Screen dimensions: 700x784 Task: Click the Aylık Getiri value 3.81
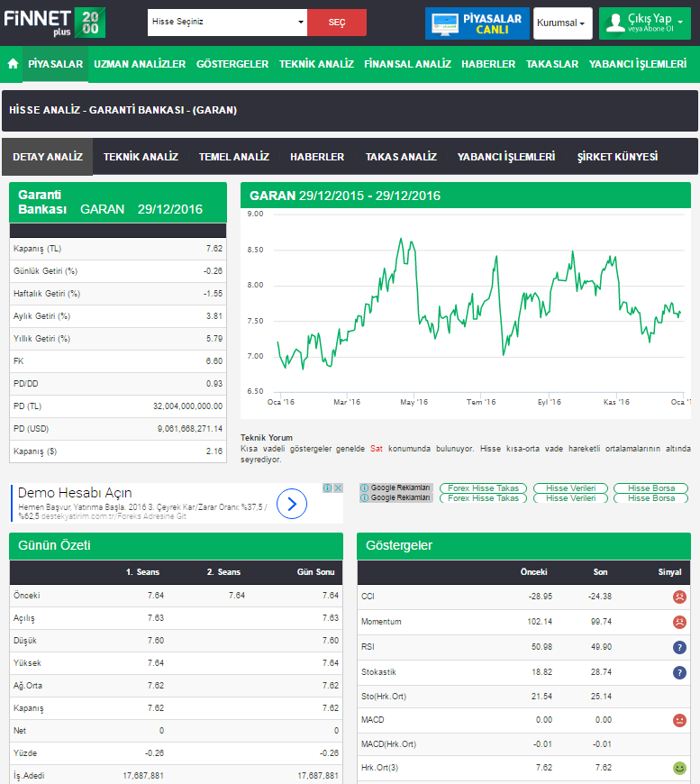click(214, 316)
